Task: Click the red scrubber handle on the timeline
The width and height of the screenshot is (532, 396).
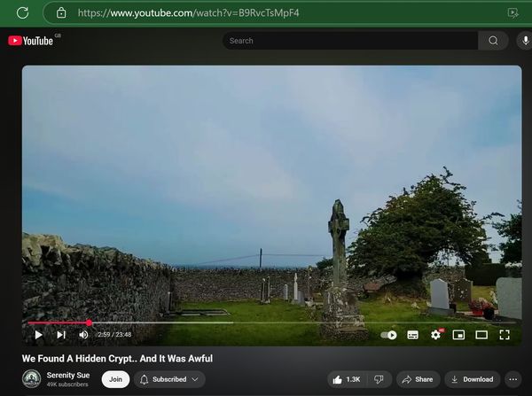Action: (89, 322)
